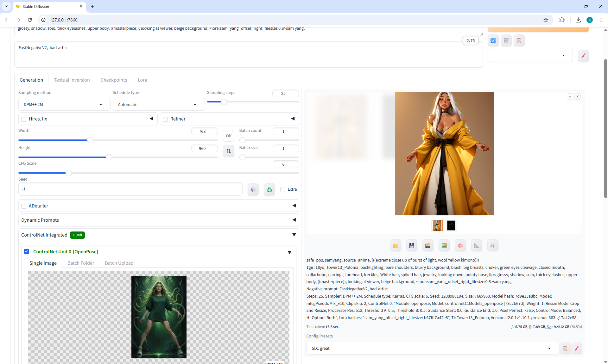Clear prompt with the trash icon
This screenshot has height=364, width=608.
[x=506, y=40]
